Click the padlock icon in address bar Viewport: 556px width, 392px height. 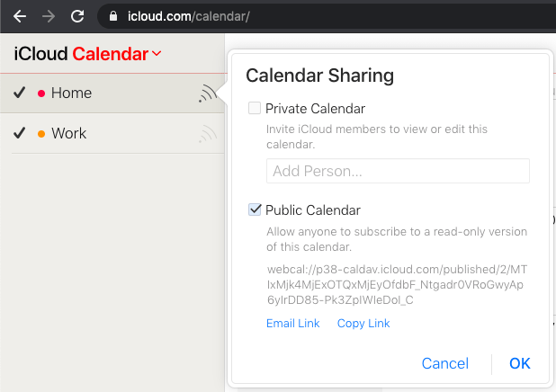pyautogui.click(x=112, y=16)
